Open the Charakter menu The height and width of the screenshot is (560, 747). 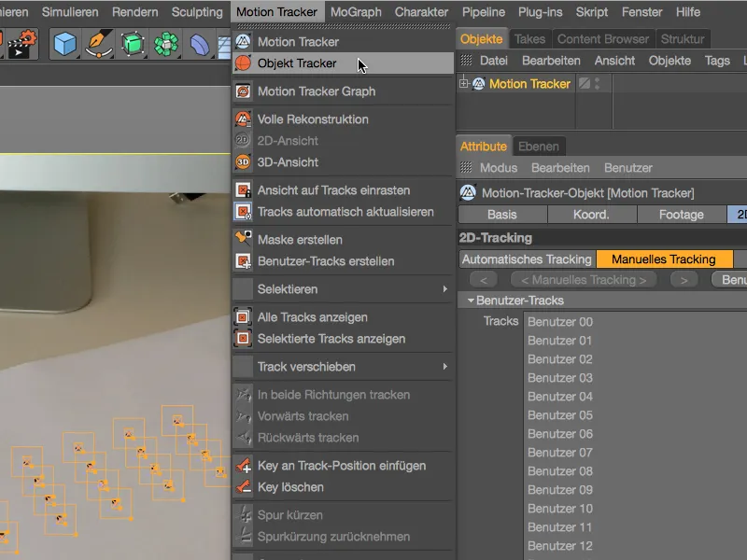tap(421, 12)
